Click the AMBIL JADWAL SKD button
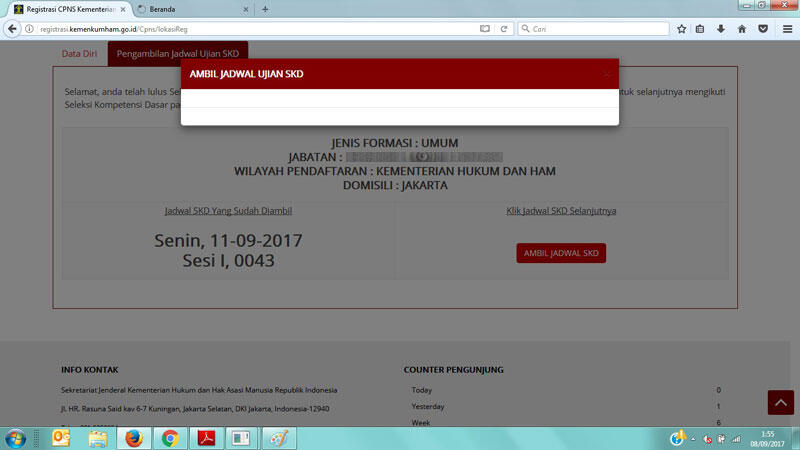 (561, 253)
